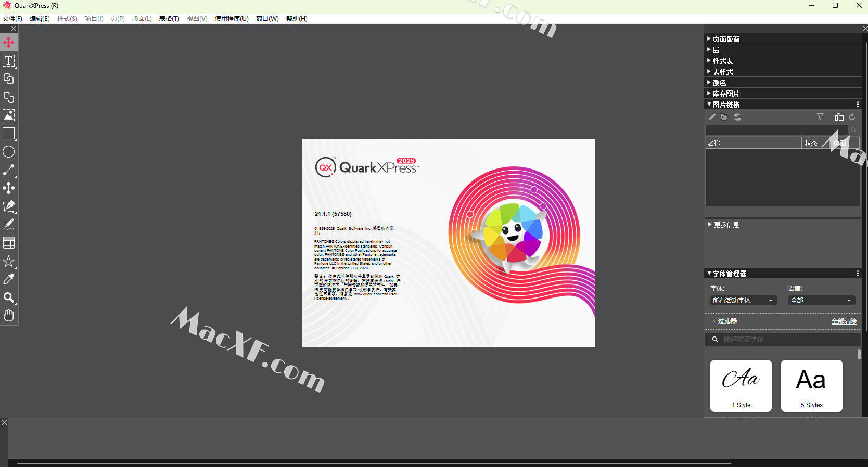Select the text Linking tool
Viewport: 868px width, 467px height.
(x=9, y=79)
